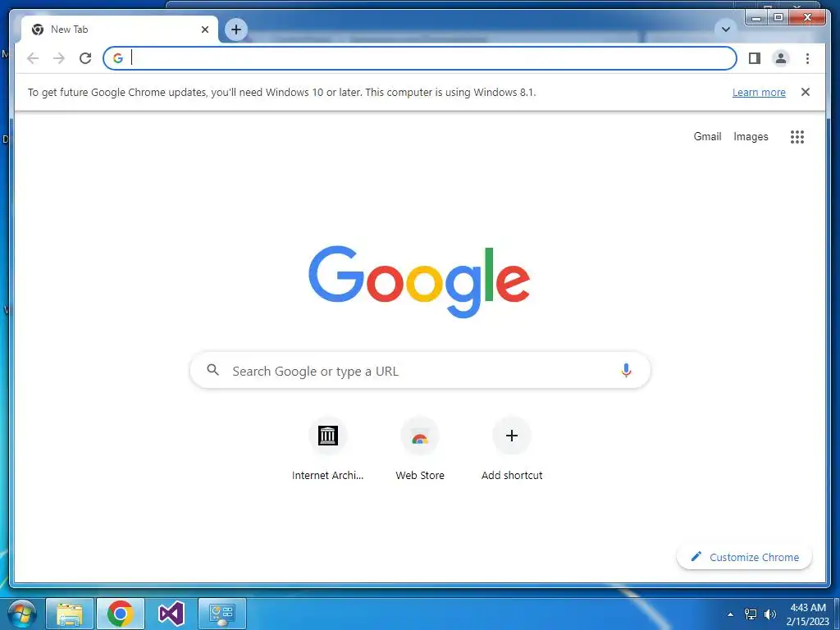Open the Learn more link
This screenshot has height=630, width=840.
pyautogui.click(x=759, y=92)
